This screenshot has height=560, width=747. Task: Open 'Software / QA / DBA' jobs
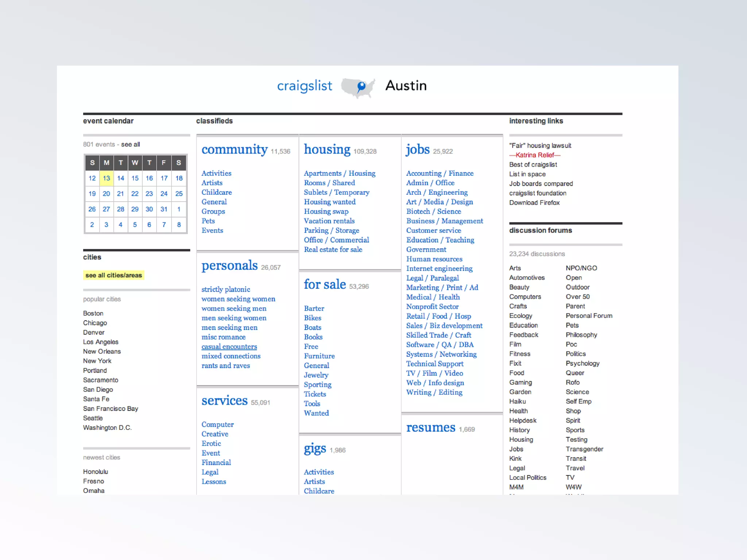tap(440, 345)
